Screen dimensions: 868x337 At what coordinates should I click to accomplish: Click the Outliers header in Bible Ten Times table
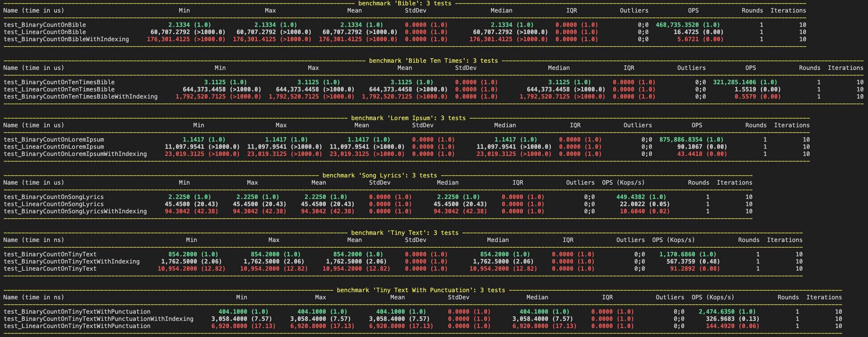click(692, 68)
